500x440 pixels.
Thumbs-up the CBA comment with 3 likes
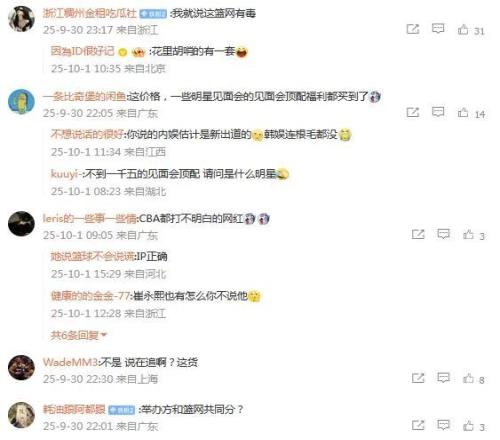[468, 235]
